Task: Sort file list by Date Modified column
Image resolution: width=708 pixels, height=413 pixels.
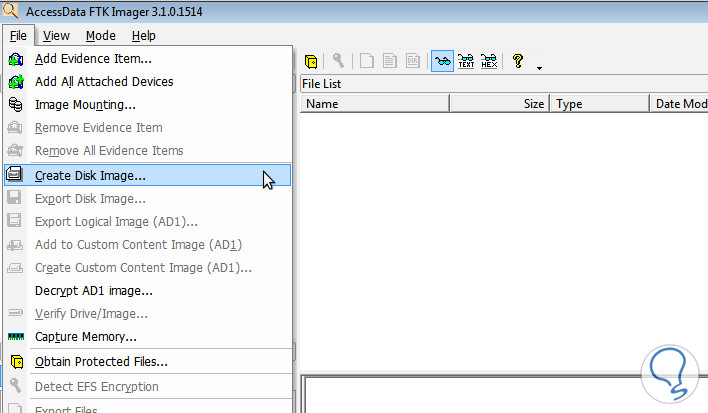Action: coord(679,104)
